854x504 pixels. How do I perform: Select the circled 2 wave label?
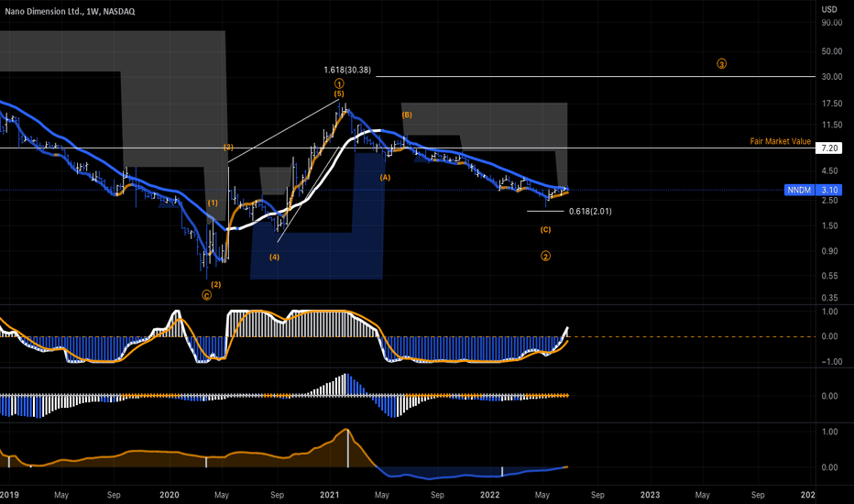[545, 256]
